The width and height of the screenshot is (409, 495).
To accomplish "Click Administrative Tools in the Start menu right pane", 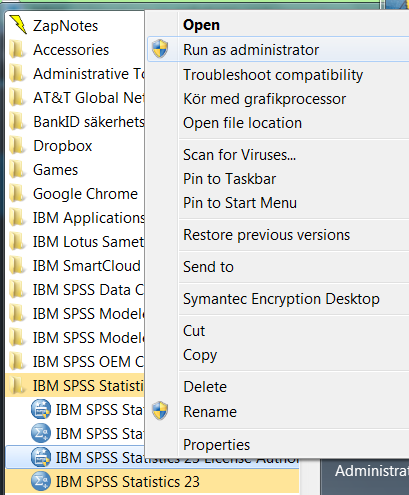I will click(372, 471).
